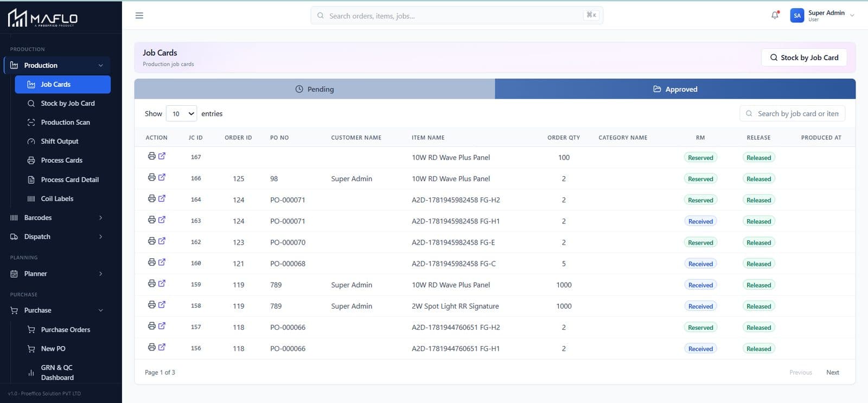Open job card 167 in new view
The height and width of the screenshot is (403, 868).
tap(162, 156)
